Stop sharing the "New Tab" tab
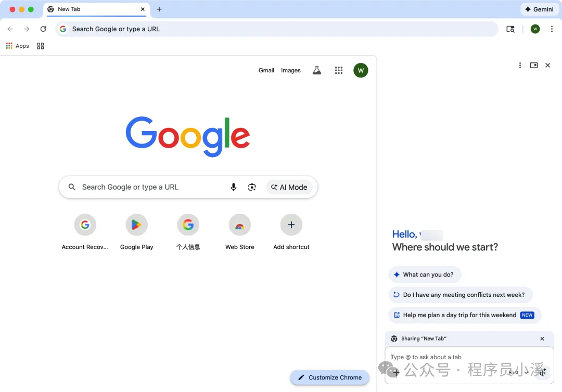Screen dimensions: 562x392 pyautogui.click(x=542, y=338)
